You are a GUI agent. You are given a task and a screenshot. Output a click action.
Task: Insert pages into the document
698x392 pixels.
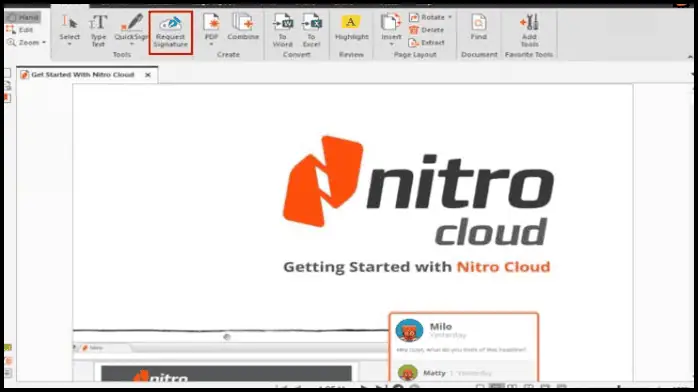click(x=391, y=27)
